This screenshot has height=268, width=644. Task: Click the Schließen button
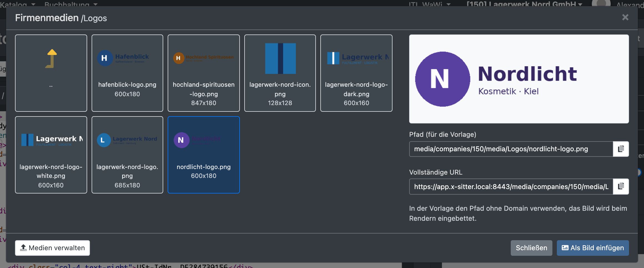(531, 248)
